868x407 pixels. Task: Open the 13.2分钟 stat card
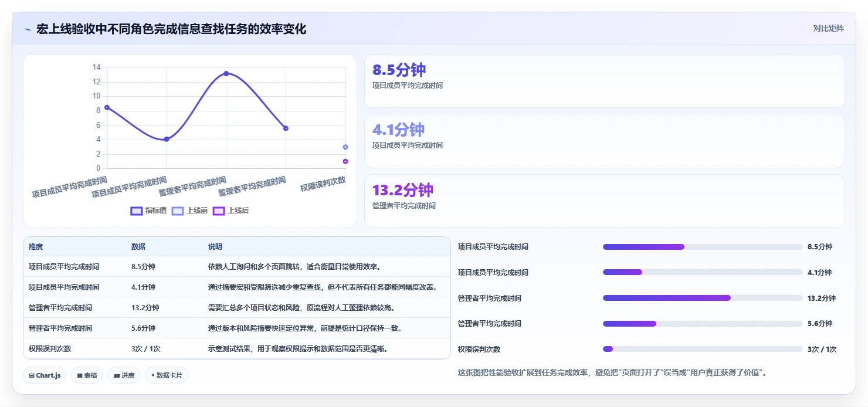(605, 201)
